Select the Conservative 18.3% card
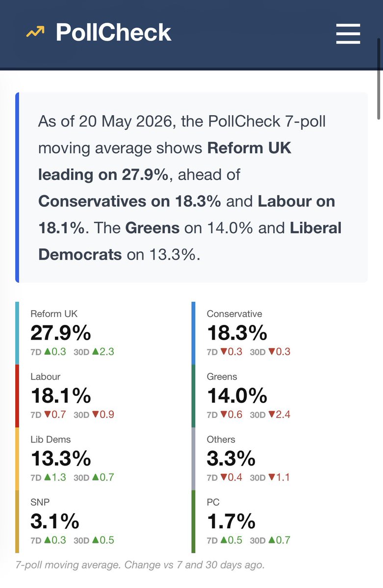The image size is (383, 588). click(277, 333)
